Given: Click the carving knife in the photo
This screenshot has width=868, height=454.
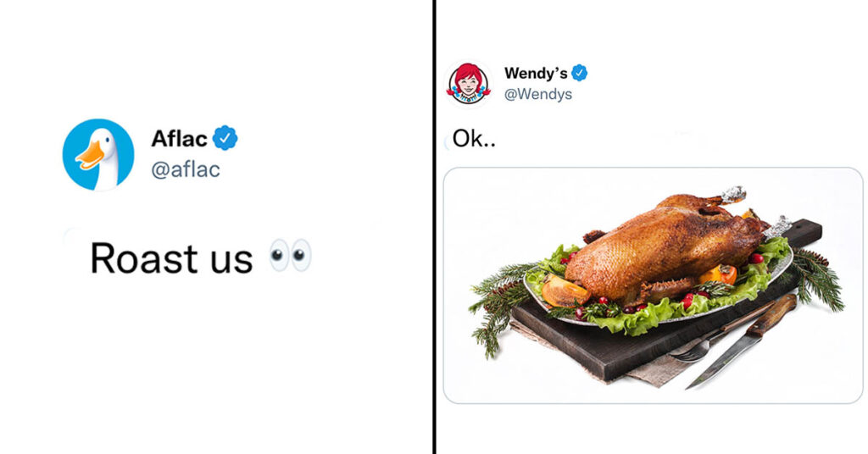Looking at the screenshot, I should tap(742, 341).
